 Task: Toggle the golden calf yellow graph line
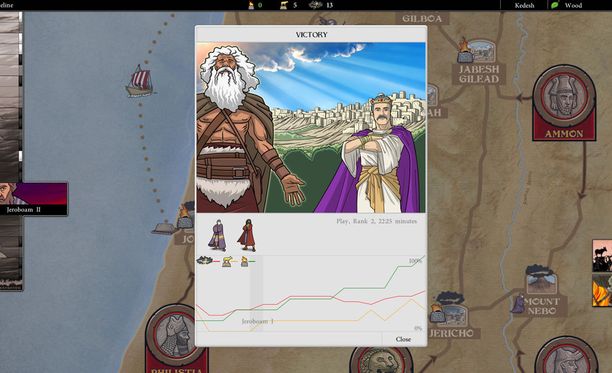(x=230, y=261)
